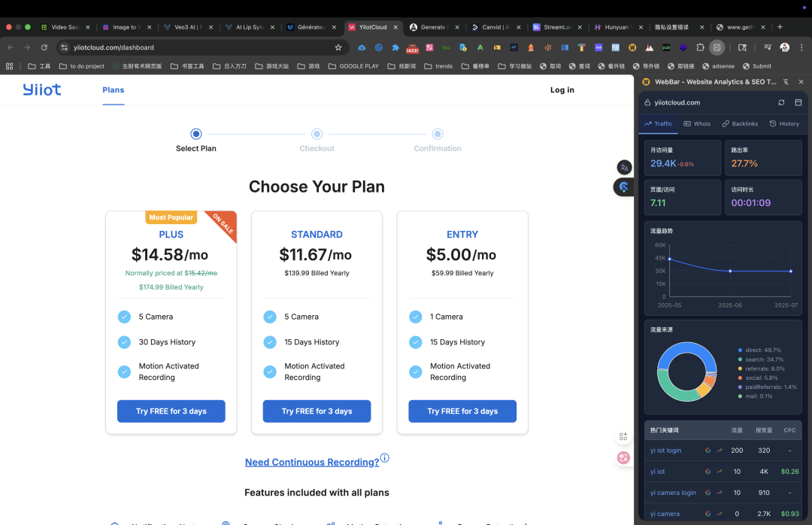Click the blue floating sidebar extension icon
The width and height of the screenshot is (812, 525).
[623, 187]
